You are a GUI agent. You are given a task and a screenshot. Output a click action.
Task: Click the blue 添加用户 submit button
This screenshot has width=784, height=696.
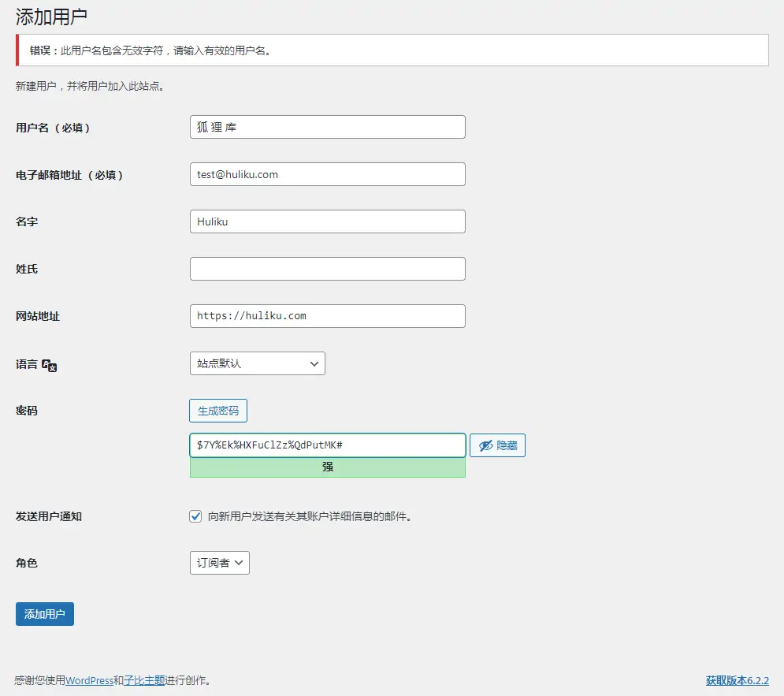[44, 614]
